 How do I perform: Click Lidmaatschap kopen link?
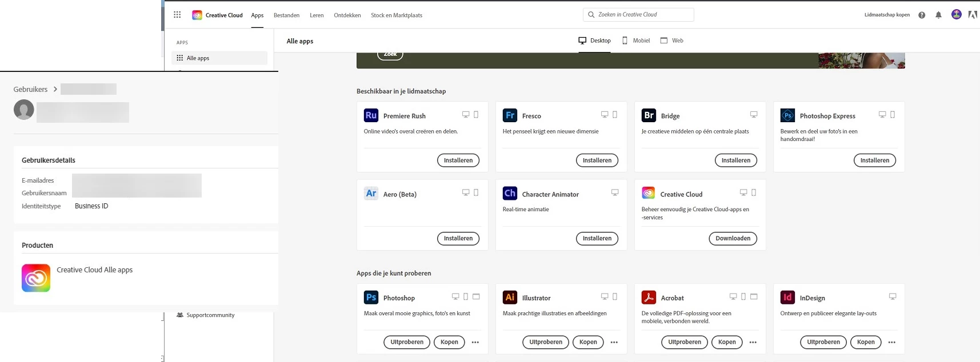click(887, 15)
